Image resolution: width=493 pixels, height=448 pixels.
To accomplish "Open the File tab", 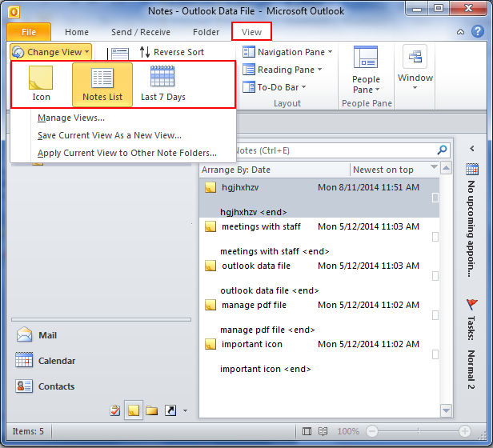I will click(29, 32).
